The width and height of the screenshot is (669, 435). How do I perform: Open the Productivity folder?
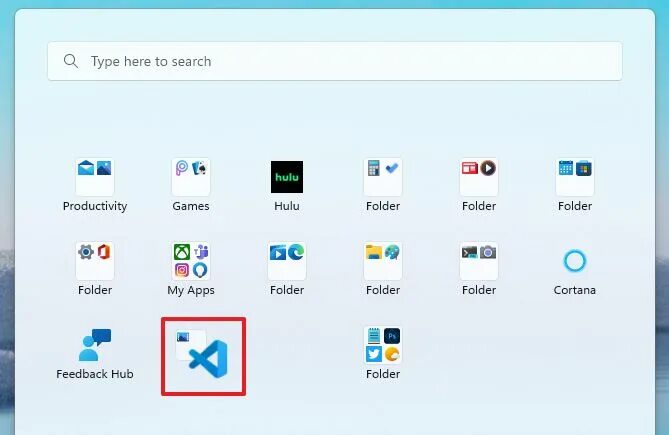[95, 177]
